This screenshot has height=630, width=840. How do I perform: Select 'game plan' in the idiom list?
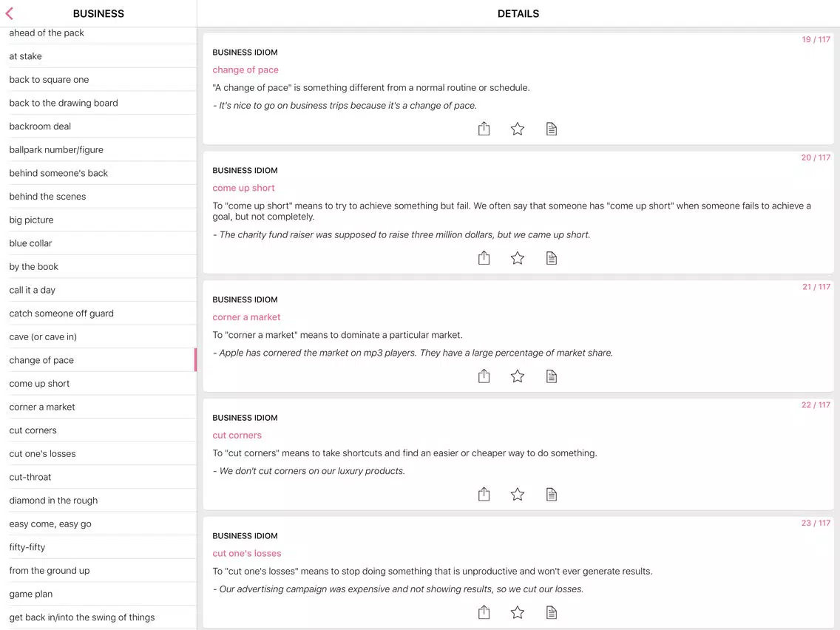[x=98, y=594]
